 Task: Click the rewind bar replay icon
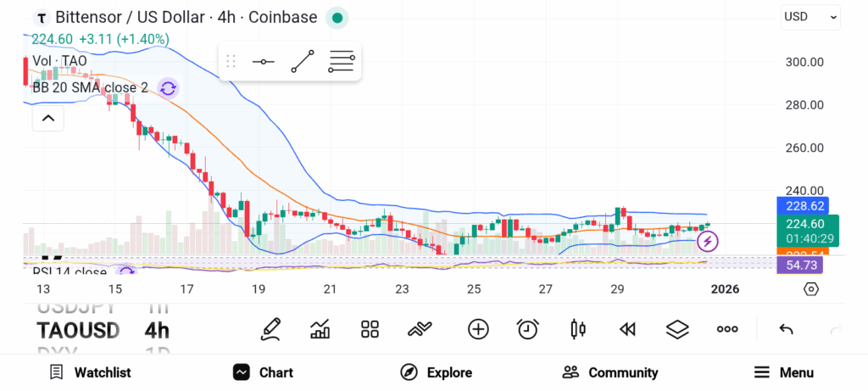click(x=627, y=329)
